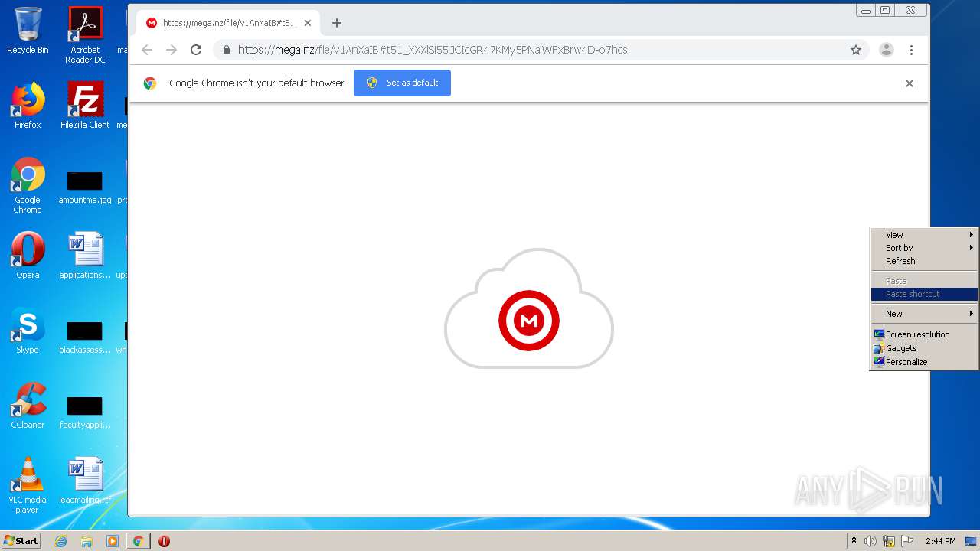Viewport: 980px width, 551px height.
Task: Open the Chrome profile avatar
Action: 887,50
